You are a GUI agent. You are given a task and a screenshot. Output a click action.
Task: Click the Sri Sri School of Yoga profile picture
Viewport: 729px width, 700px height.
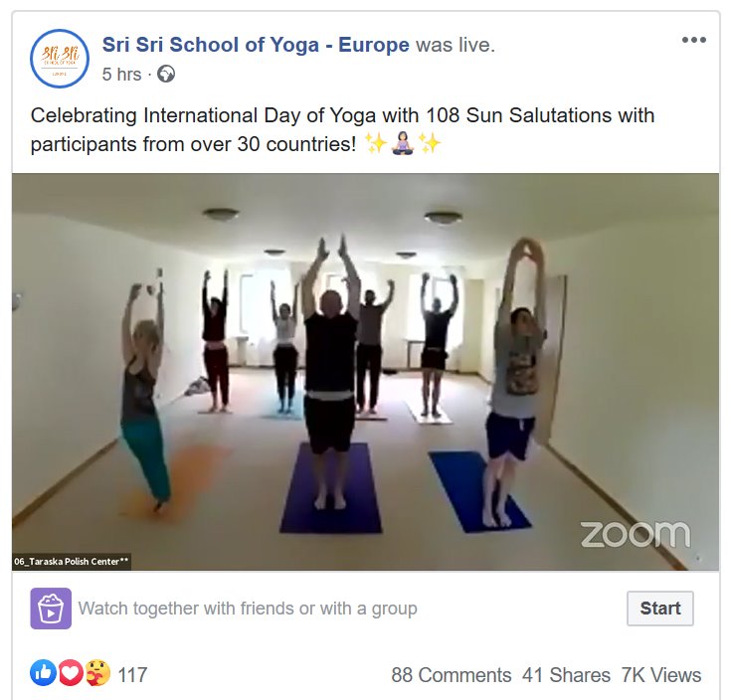pos(59,59)
